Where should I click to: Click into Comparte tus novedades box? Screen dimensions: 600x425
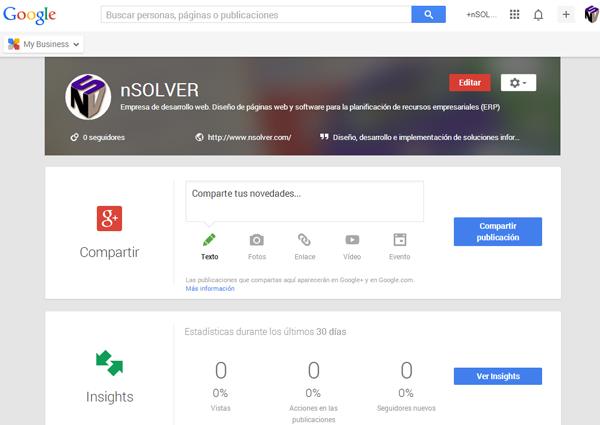pos(305,201)
